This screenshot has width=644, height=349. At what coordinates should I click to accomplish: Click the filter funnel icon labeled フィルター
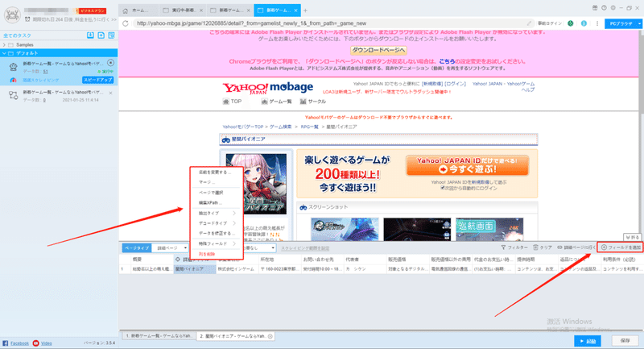(503, 247)
